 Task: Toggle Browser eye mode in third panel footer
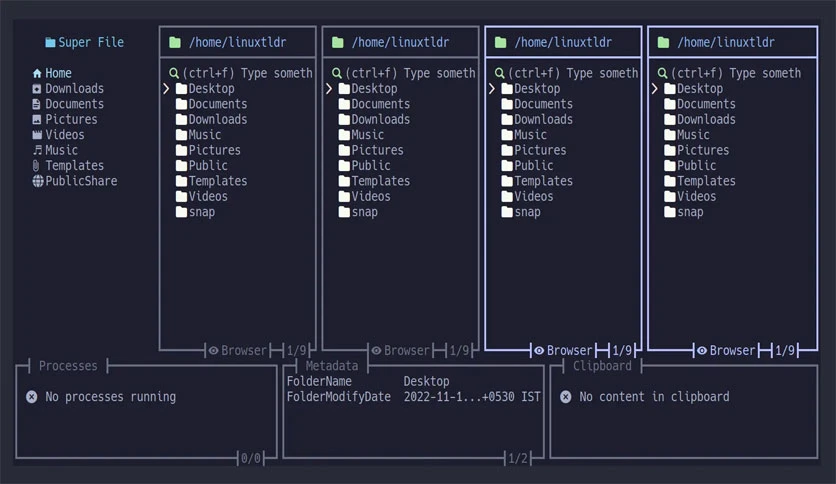[539, 350]
